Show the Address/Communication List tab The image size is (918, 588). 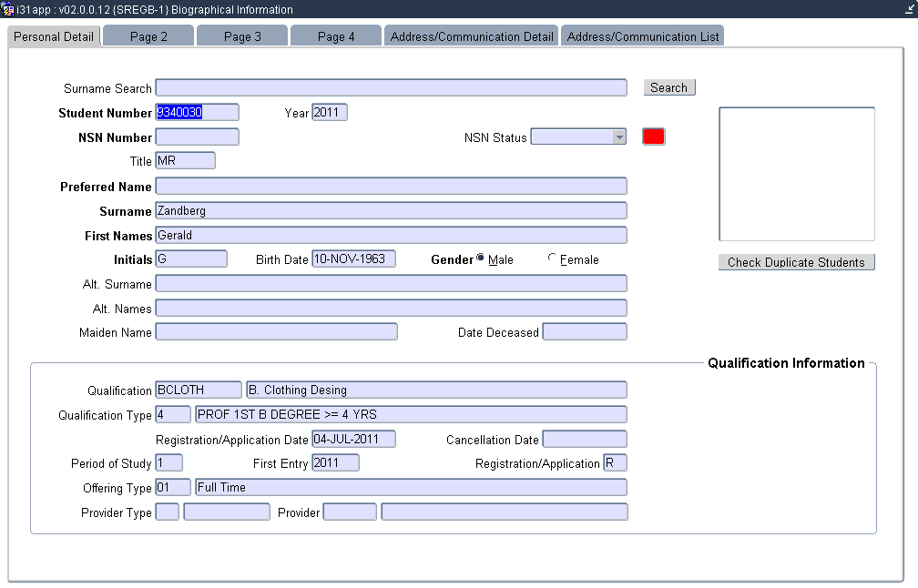[x=643, y=36]
